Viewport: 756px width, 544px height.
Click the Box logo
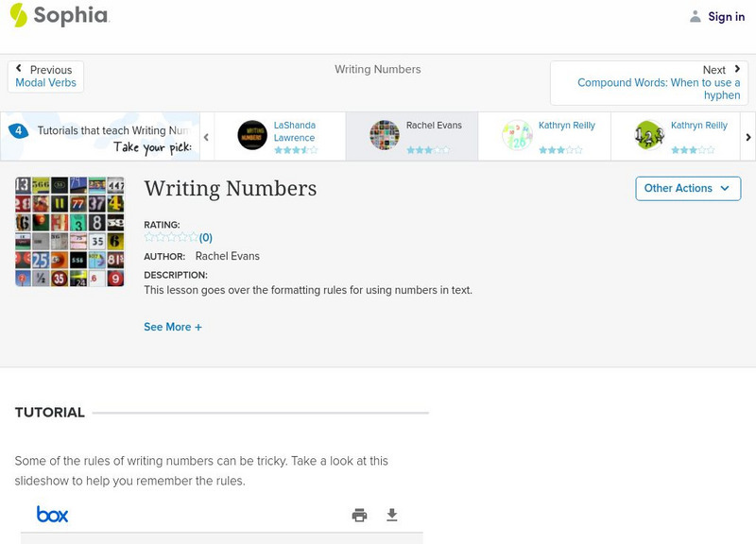54,514
